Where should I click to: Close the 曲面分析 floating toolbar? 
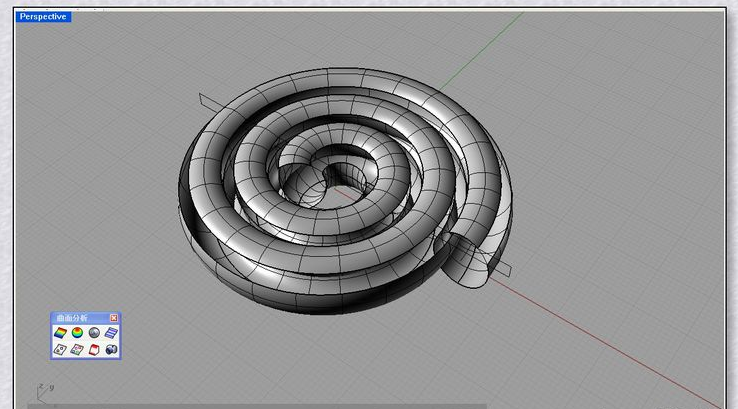coord(114,318)
